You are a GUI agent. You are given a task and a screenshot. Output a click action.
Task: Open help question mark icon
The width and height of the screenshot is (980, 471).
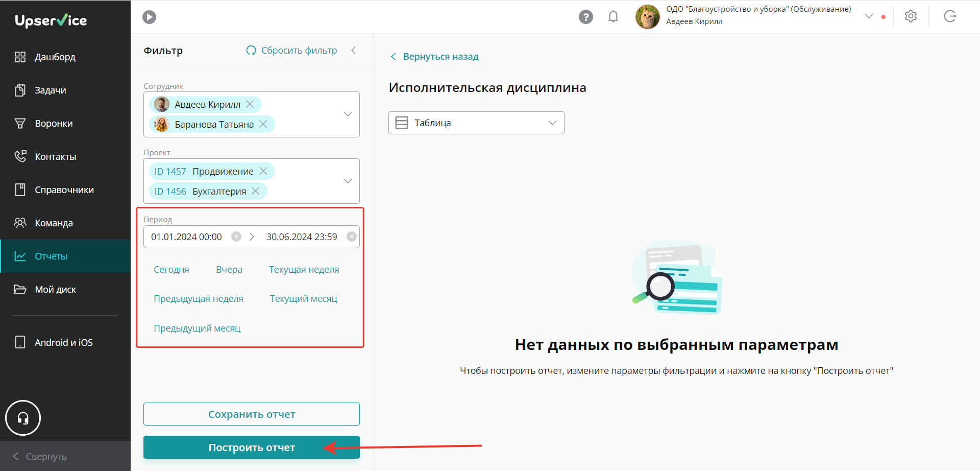586,17
